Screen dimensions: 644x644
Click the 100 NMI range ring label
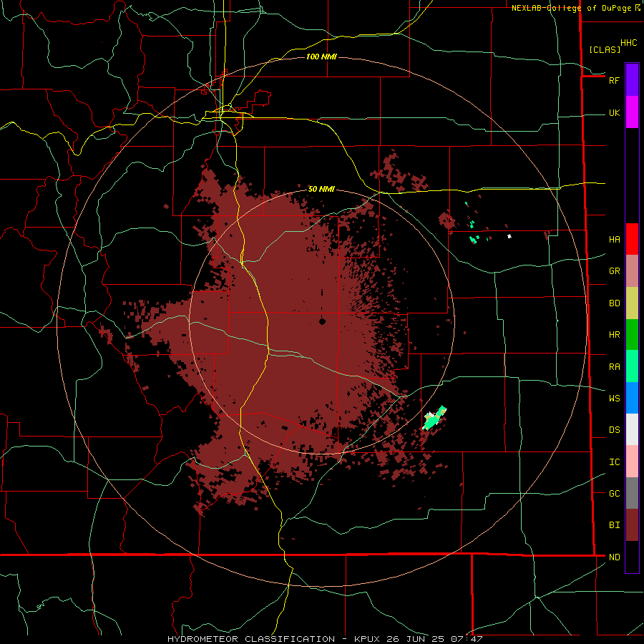click(321, 57)
